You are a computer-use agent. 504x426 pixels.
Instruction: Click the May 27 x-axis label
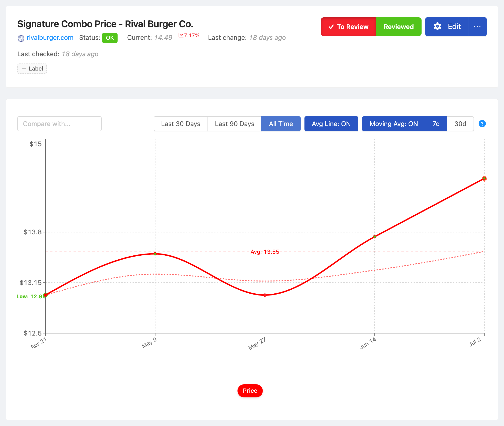tap(257, 344)
